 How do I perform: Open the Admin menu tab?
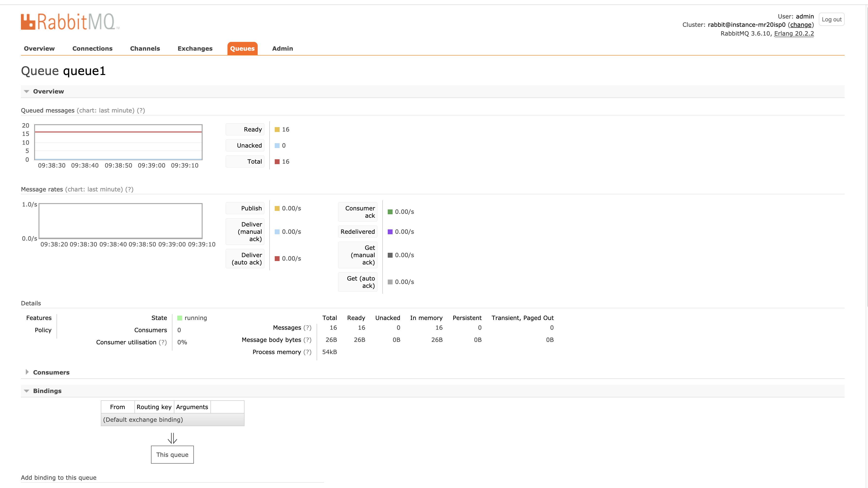coord(282,48)
